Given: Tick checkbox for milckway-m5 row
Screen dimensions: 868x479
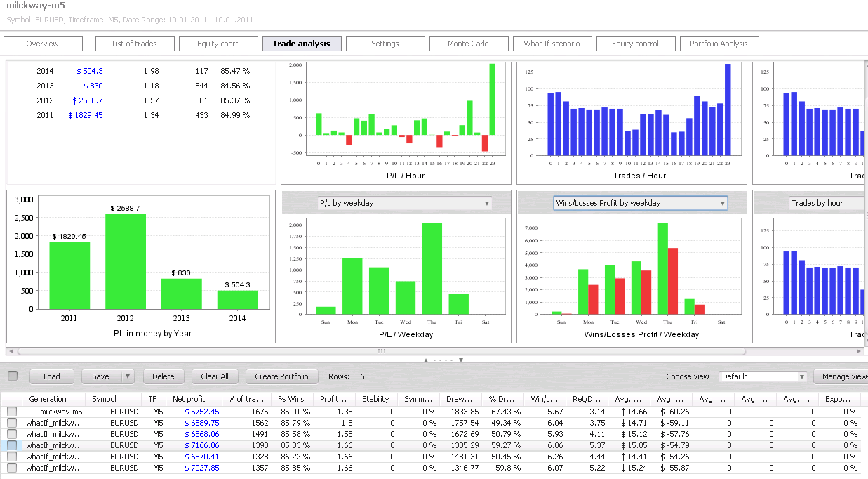Looking at the screenshot, I should pyautogui.click(x=12, y=412).
